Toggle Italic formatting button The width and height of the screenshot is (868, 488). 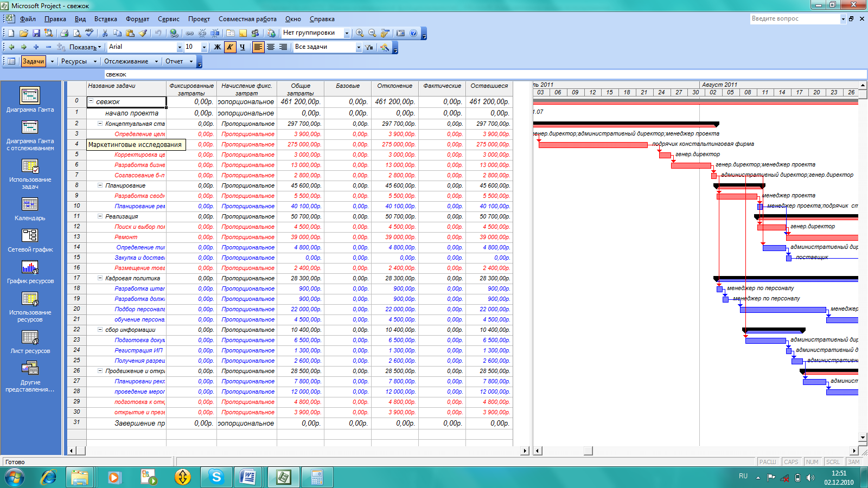point(229,47)
